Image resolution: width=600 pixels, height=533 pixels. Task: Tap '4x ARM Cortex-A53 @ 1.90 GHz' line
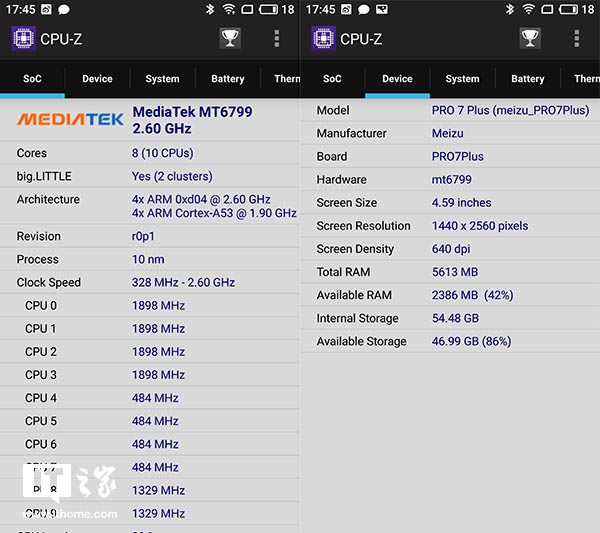point(214,213)
